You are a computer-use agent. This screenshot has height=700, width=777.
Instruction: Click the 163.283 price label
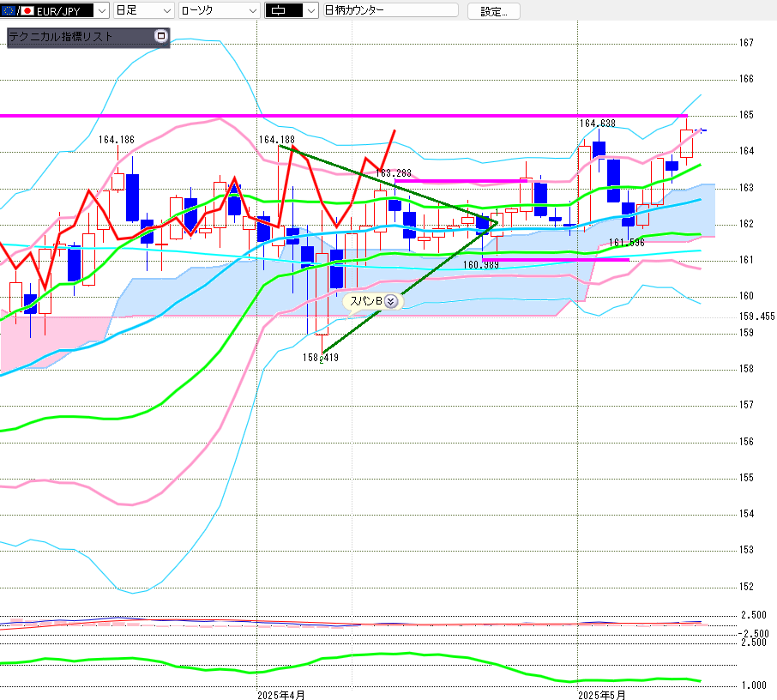(x=394, y=173)
